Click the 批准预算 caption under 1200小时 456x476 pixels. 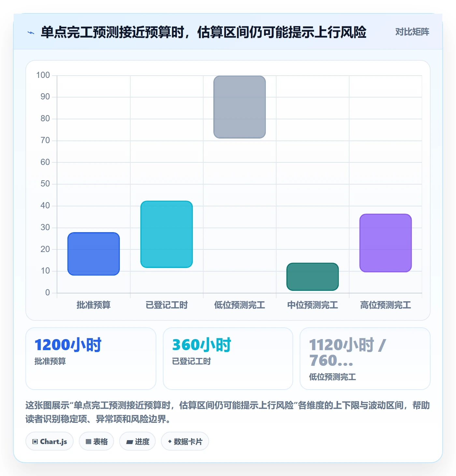[x=50, y=361]
